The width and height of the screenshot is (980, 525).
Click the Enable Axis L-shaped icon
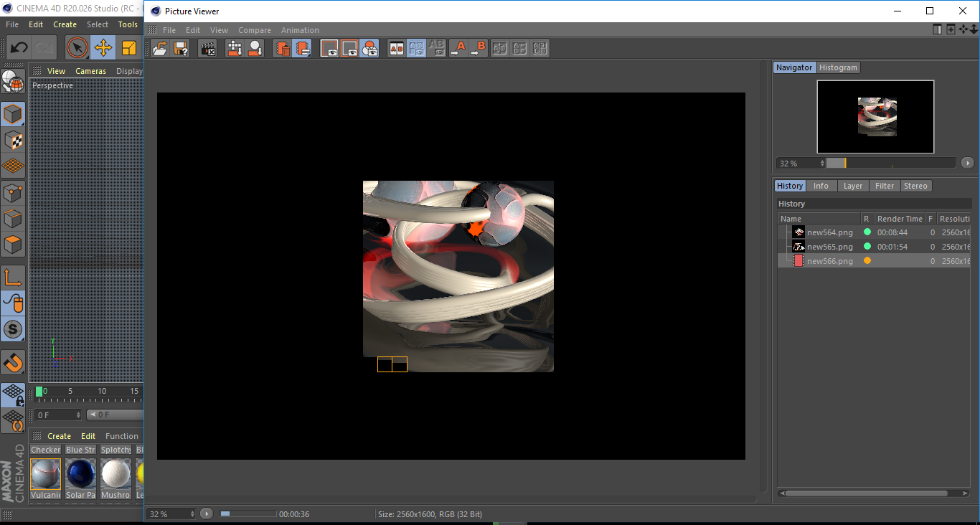13,278
